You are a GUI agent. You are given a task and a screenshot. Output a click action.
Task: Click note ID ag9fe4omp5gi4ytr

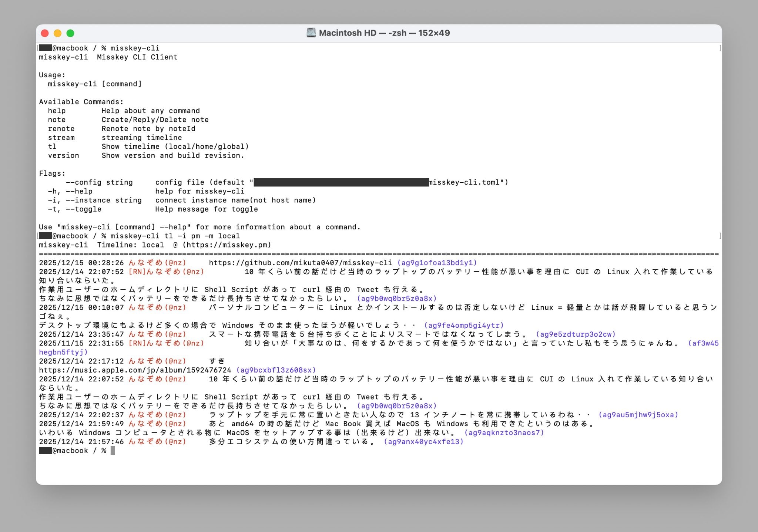(x=464, y=325)
